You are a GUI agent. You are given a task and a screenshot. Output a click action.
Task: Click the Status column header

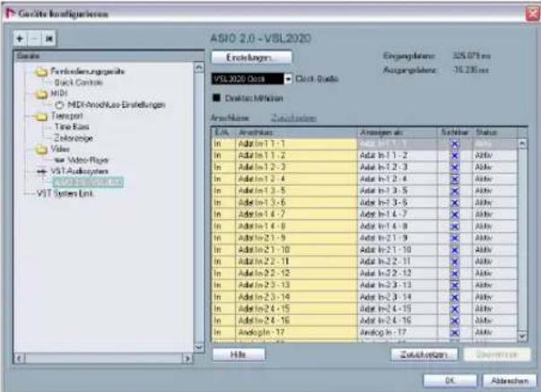tap(494, 132)
